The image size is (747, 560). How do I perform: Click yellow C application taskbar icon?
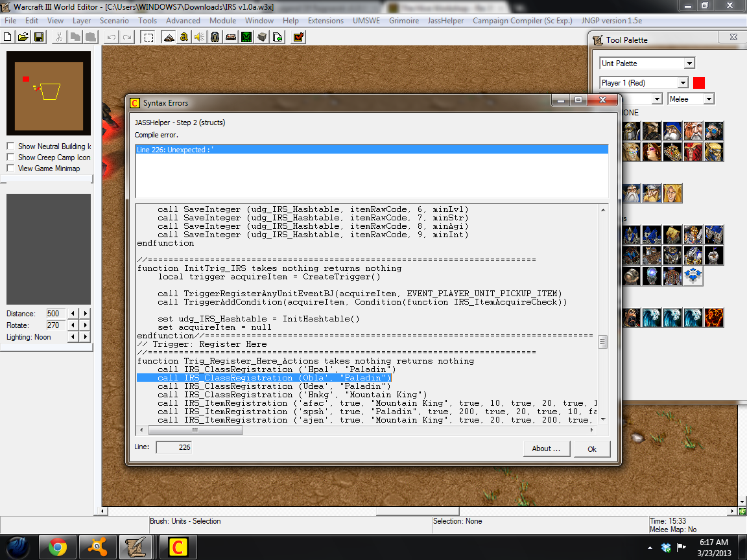(178, 547)
